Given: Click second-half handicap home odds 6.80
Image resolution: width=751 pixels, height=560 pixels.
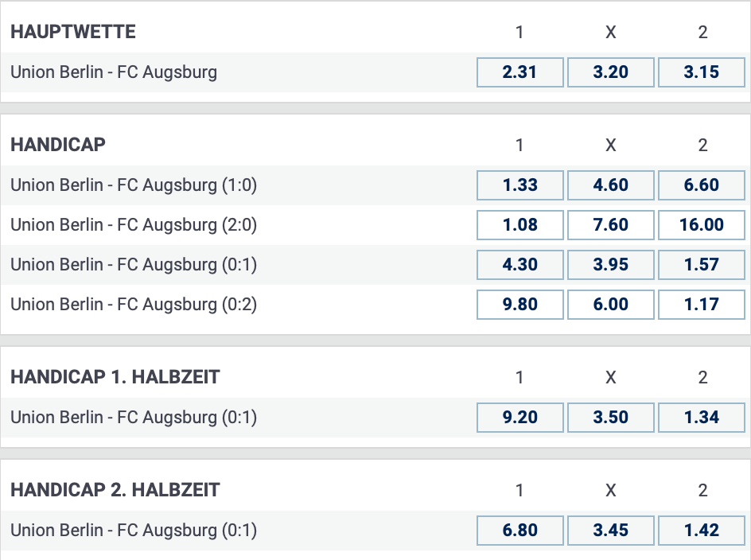Looking at the screenshot, I should pos(520,531).
